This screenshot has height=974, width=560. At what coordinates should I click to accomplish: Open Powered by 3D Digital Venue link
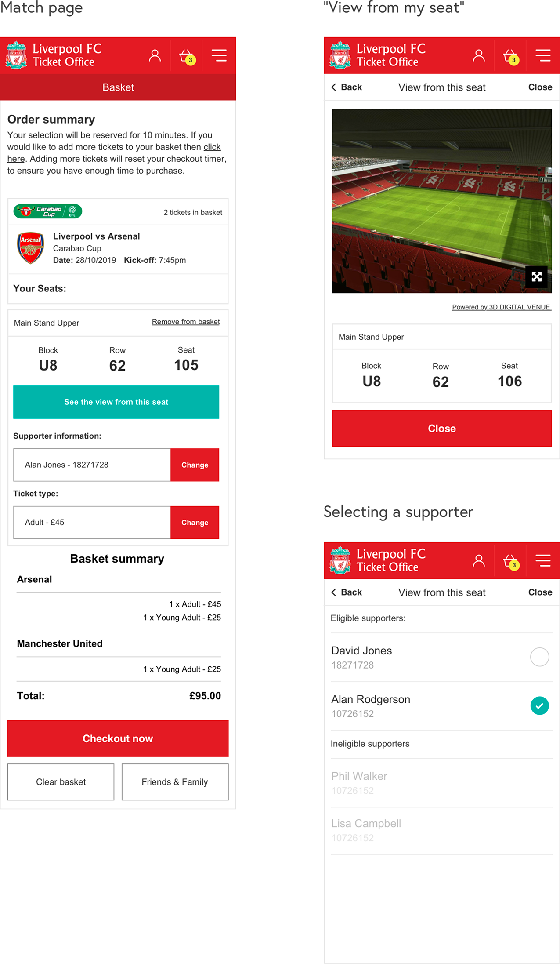pyautogui.click(x=501, y=307)
